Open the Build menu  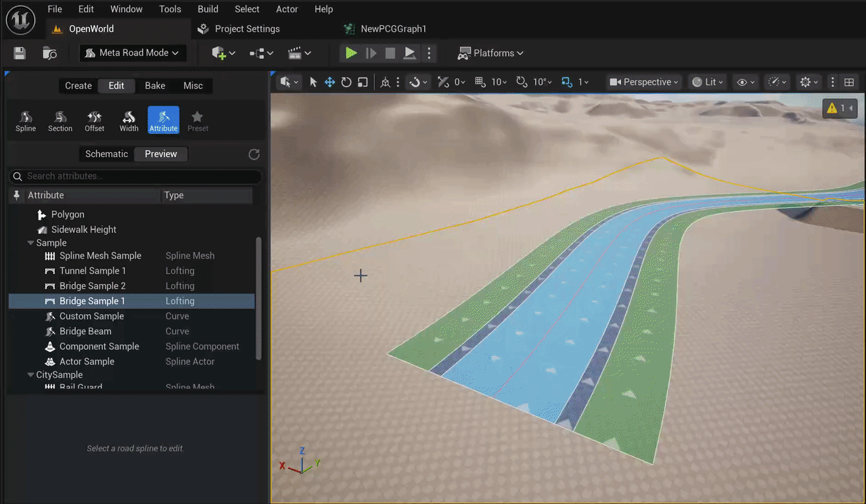208,9
